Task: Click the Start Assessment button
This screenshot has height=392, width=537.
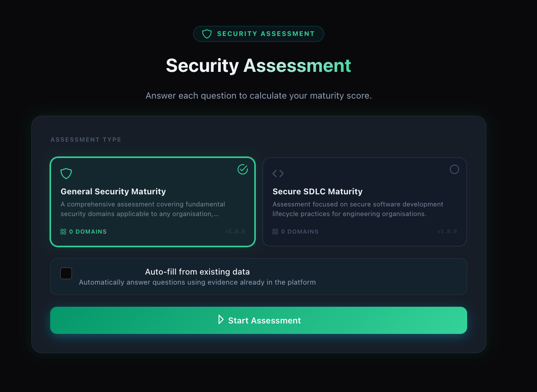Action: pos(258,321)
